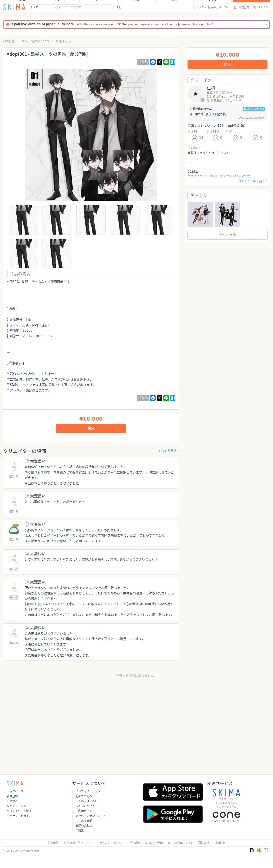Share on Hatena Bookmark using upper icon
Image resolution: width=273 pixels, height=868 pixels.
pyautogui.click(x=173, y=62)
